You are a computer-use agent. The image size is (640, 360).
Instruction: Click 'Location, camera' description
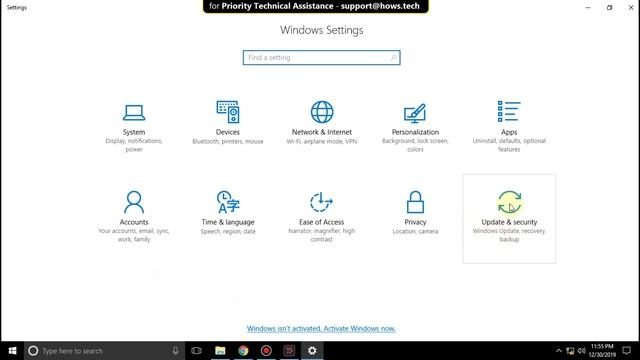point(415,231)
